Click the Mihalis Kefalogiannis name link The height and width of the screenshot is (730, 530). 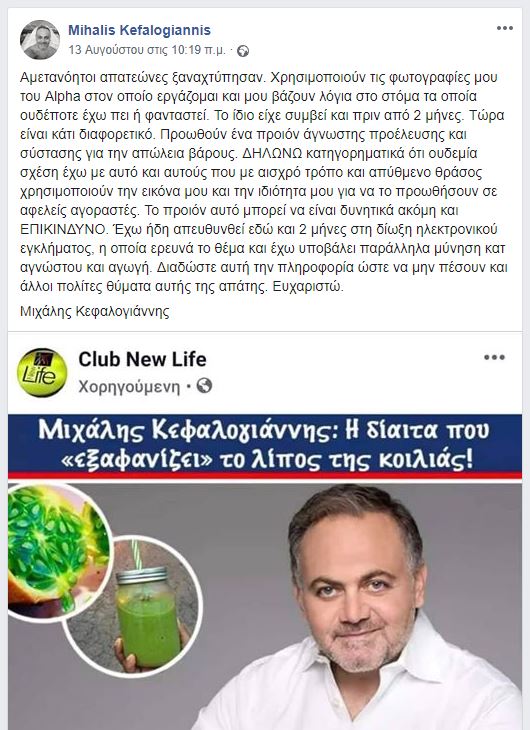pyautogui.click(x=139, y=30)
